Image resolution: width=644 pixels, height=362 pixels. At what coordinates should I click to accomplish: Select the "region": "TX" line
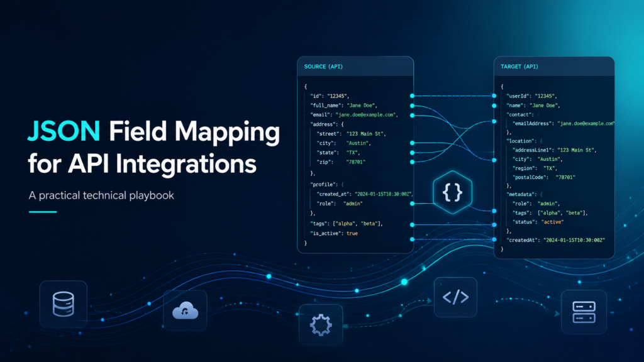click(x=535, y=168)
